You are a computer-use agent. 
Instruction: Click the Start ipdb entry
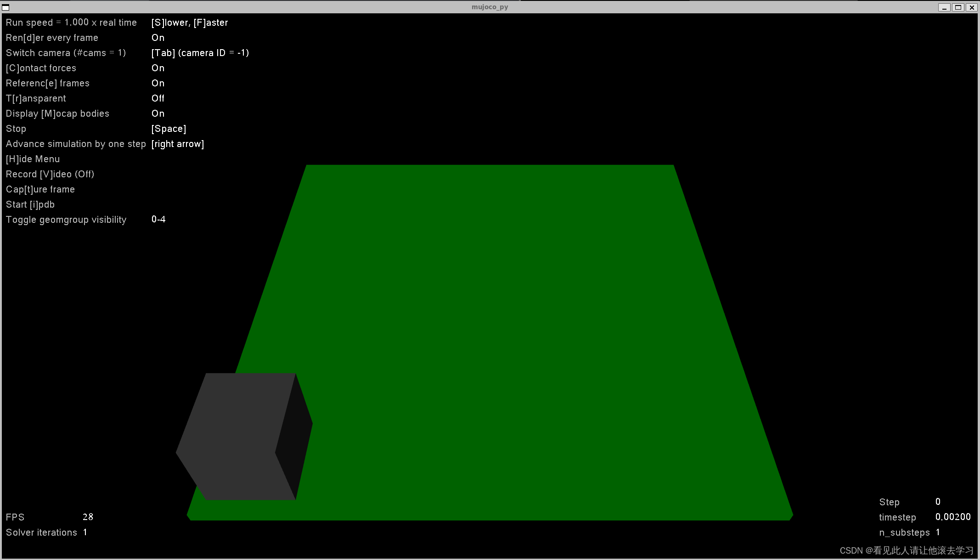click(x=30, y=204)
